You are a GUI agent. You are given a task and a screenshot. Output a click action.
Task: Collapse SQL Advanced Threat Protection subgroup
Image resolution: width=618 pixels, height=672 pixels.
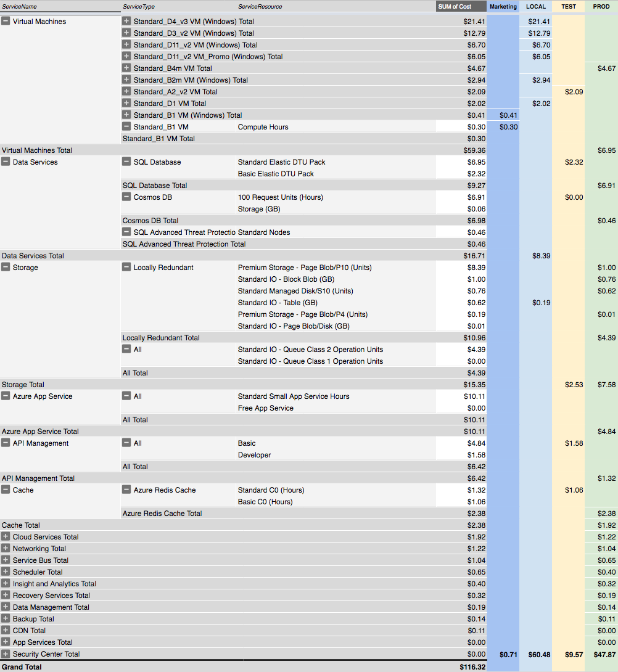(x=126, y=232)
